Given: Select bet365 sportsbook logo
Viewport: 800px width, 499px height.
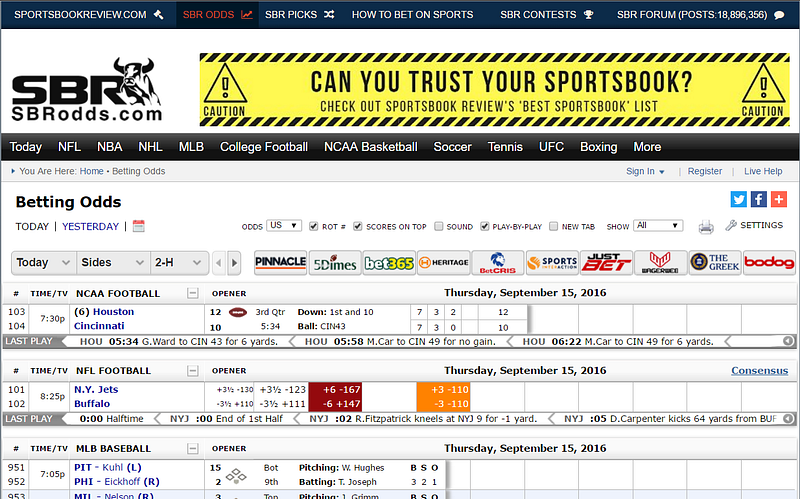Looking at the screenshot, I should coord(389,263).
